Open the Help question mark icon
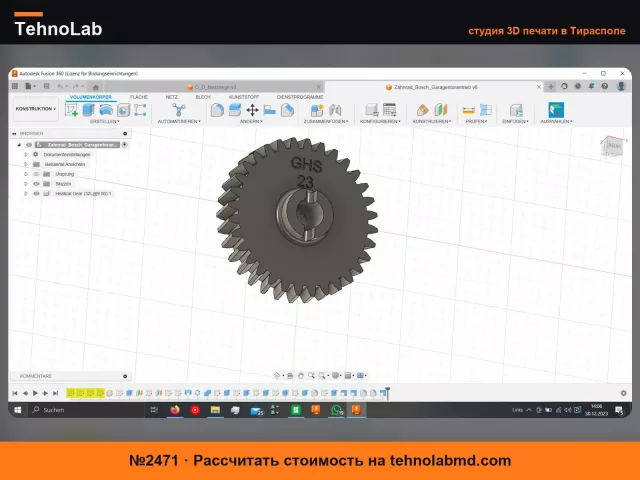Image resolution: width=640 pixels, height=480 pixels. pos(604,86)
